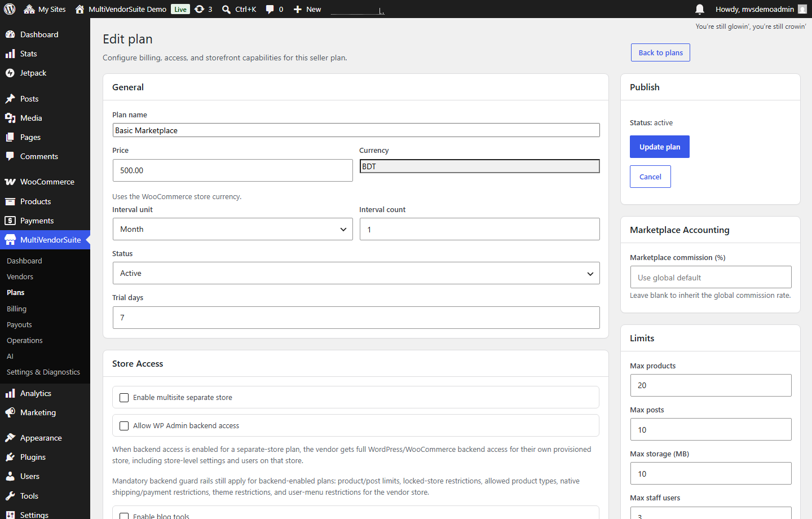
Task: Click the WooCommerce logo icon
Action: coord(10,182)
